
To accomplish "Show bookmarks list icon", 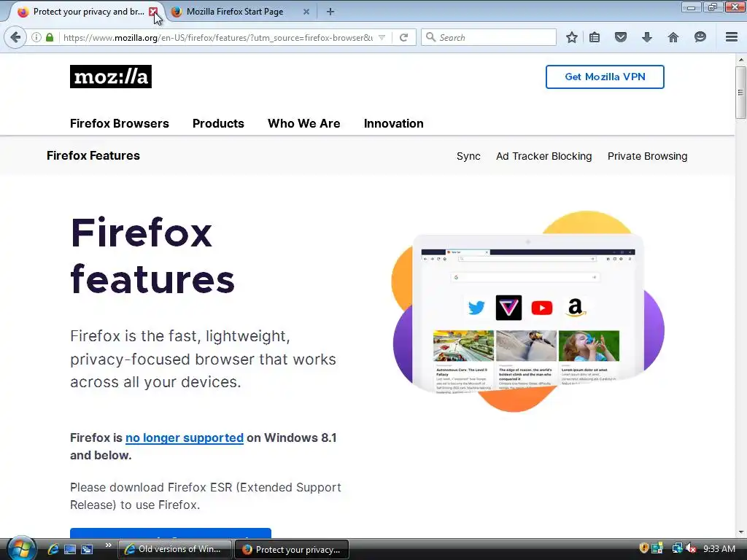I will coord(594,37).
